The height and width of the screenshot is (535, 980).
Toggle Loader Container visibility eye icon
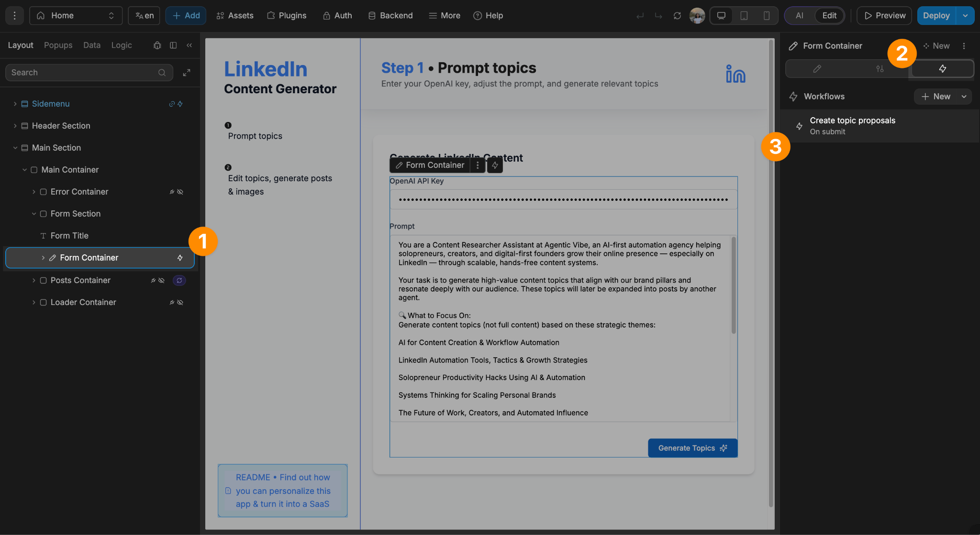coord(180,302)
